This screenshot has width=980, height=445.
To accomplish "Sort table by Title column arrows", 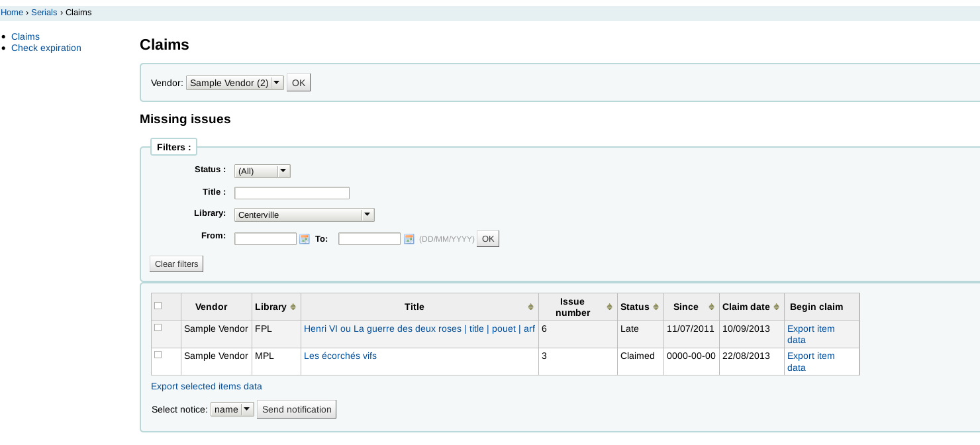I will (x=530, y=307).
